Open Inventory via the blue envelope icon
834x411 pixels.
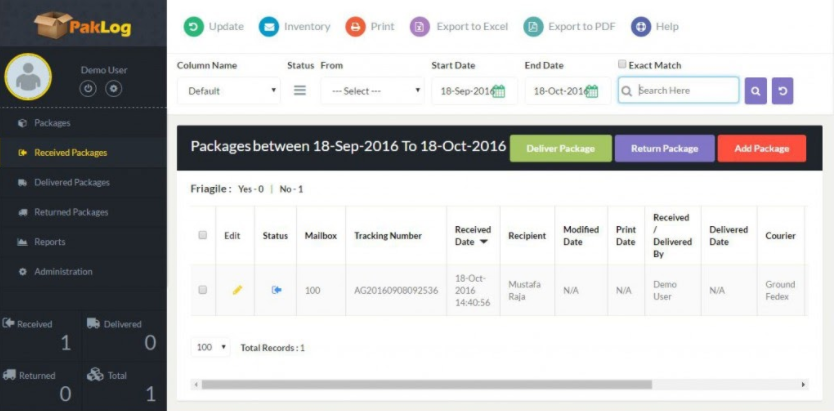pyautogui.click(x=269, y=27)
